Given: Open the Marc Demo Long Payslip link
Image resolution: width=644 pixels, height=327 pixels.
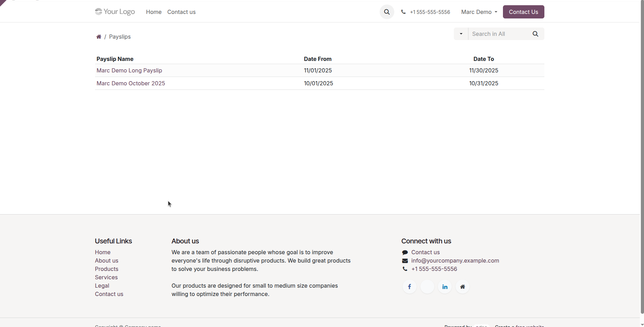Looking at the screenshot, I should 129,70.
